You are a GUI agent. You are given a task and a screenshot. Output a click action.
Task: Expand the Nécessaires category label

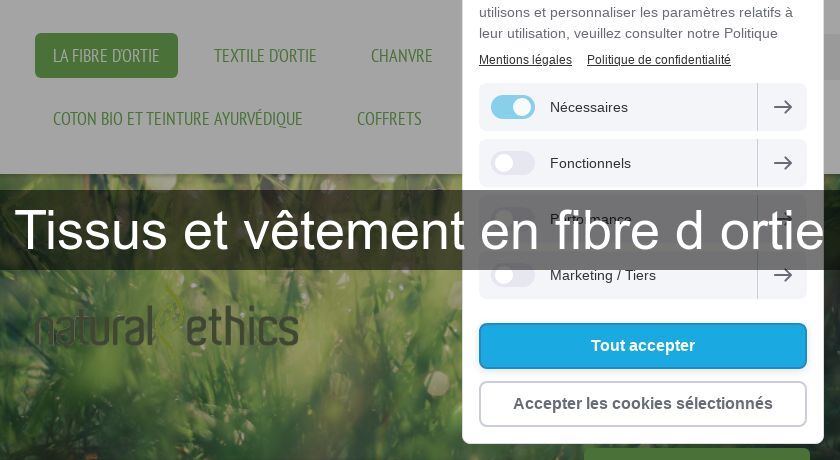click(589, 107)
